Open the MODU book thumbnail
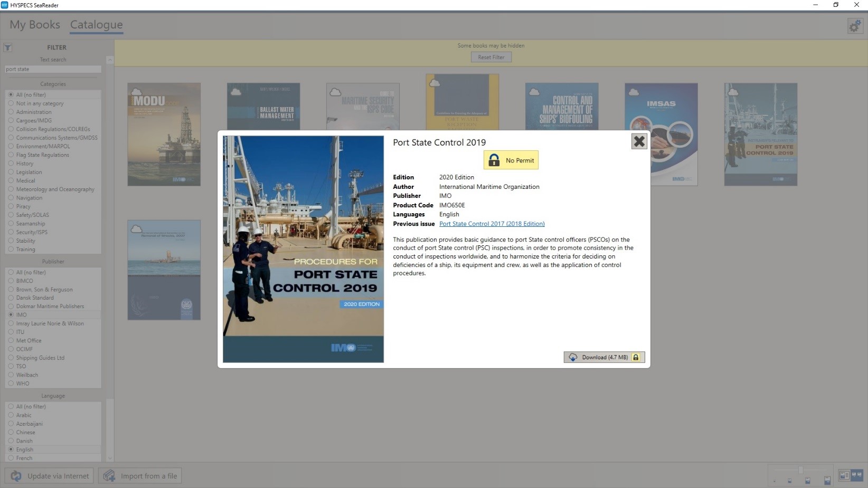 [x=164, y=134]
